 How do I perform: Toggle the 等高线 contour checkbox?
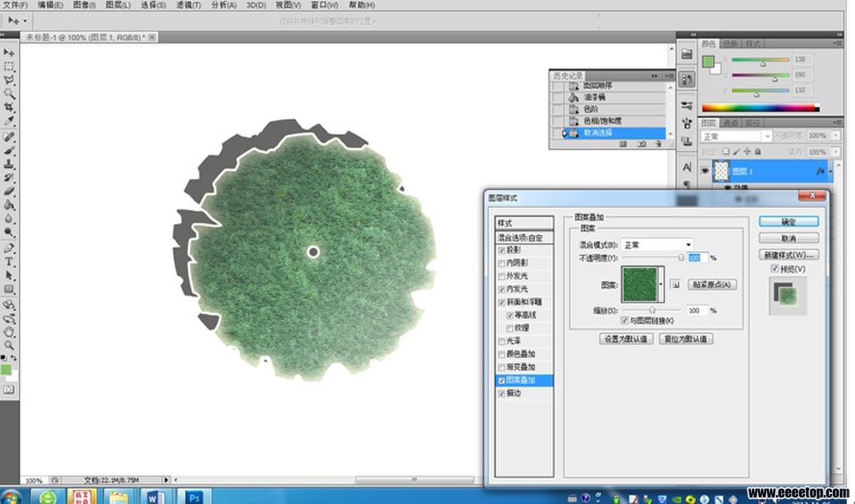pos(510,316)
